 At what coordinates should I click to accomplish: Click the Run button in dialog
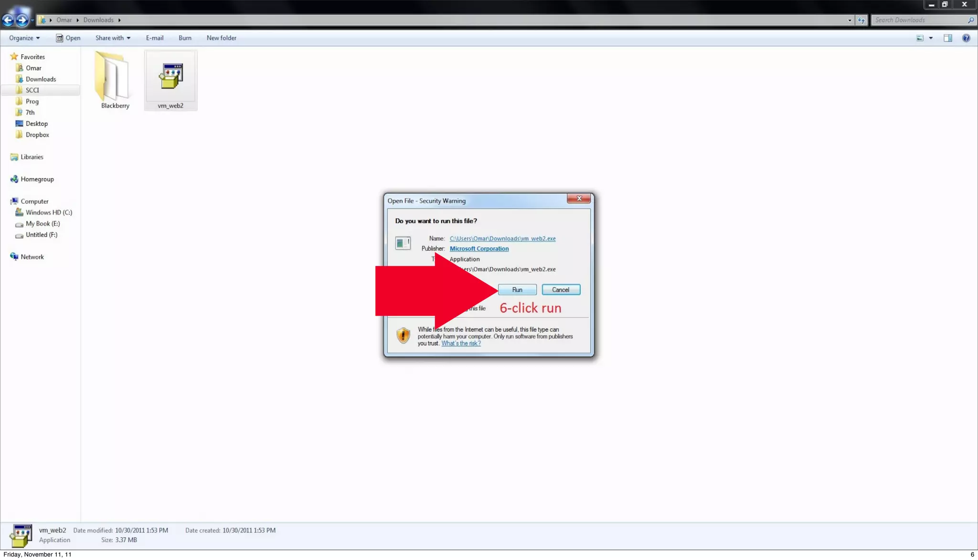click(517, 290)
